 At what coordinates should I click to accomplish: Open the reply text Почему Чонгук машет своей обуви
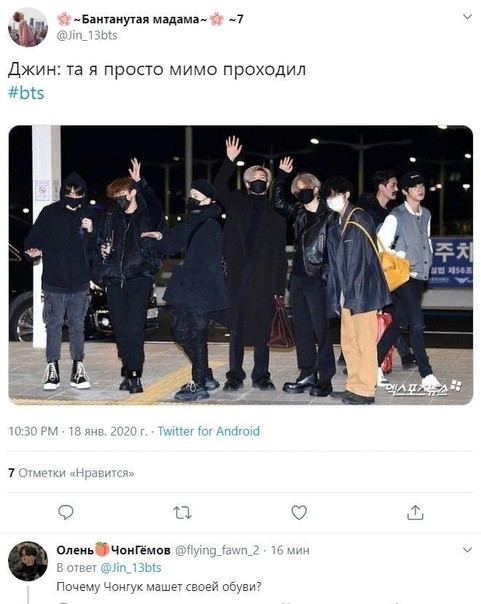[159, 587]
